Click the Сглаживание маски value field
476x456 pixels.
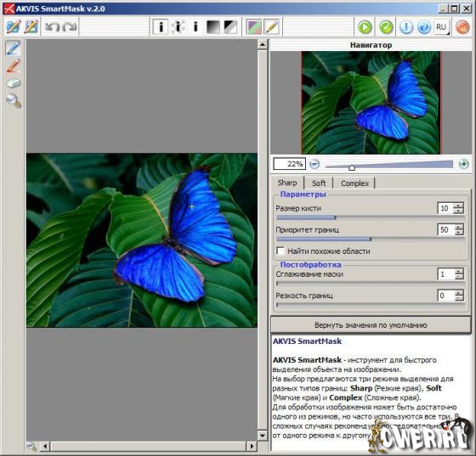click(445, 274)
